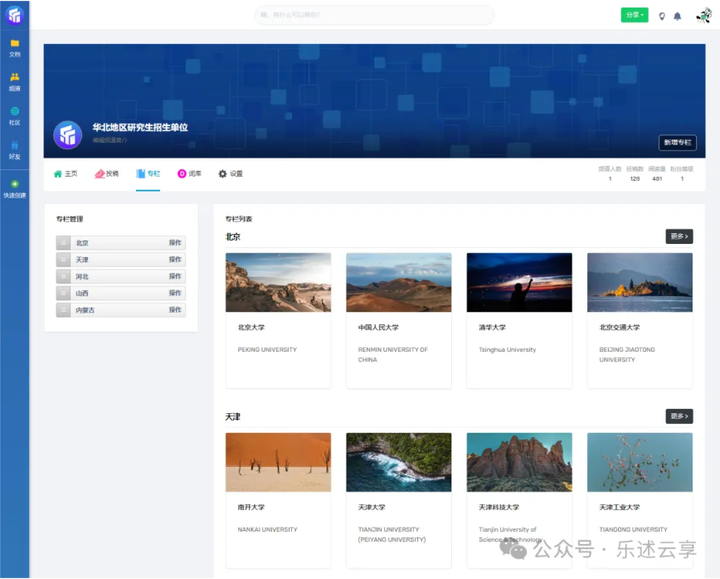The height and width of the screenshot is (579, 720).
Task: Open 清华大学 card thumbnail
Action: (x=519, y=282)
